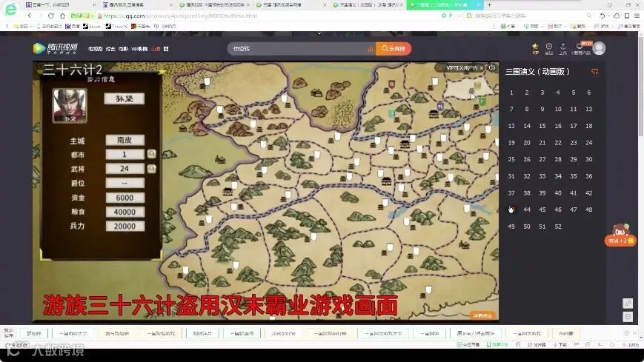Open the 电视剧 navigation item
The image size is (644, 362).
pyautogui.click(x=95, y=49)
